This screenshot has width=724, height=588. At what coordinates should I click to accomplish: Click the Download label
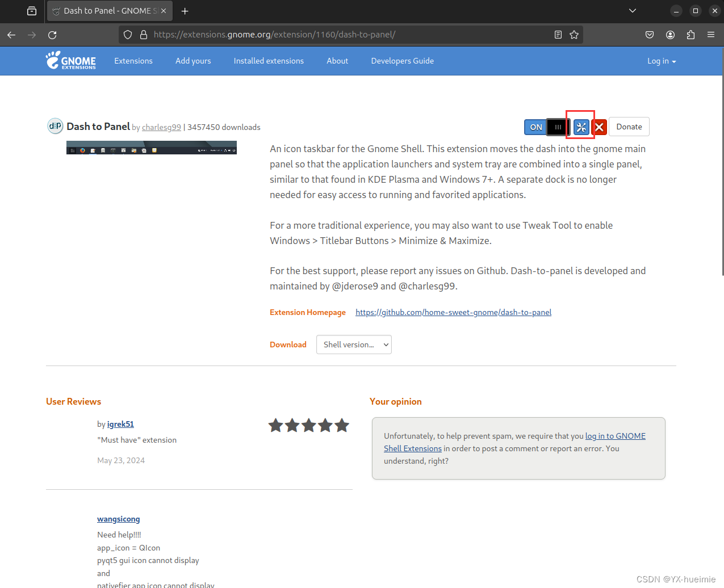(288, 345)
